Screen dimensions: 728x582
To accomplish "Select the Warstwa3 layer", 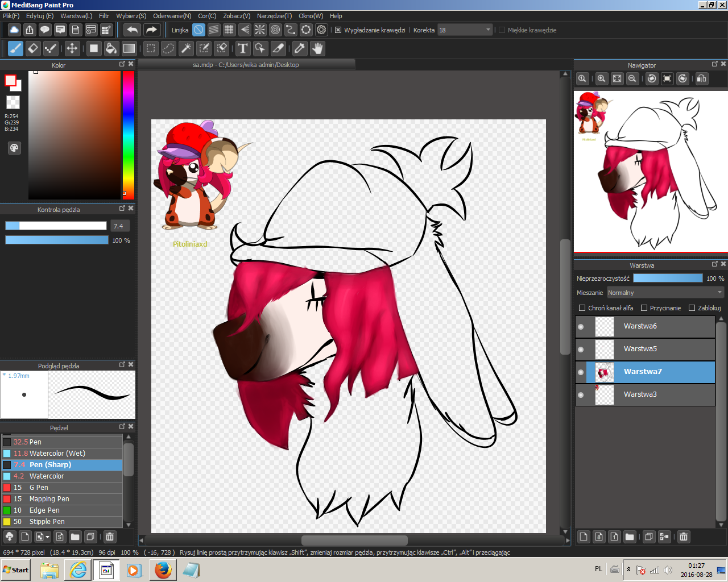I will (645, 395).
